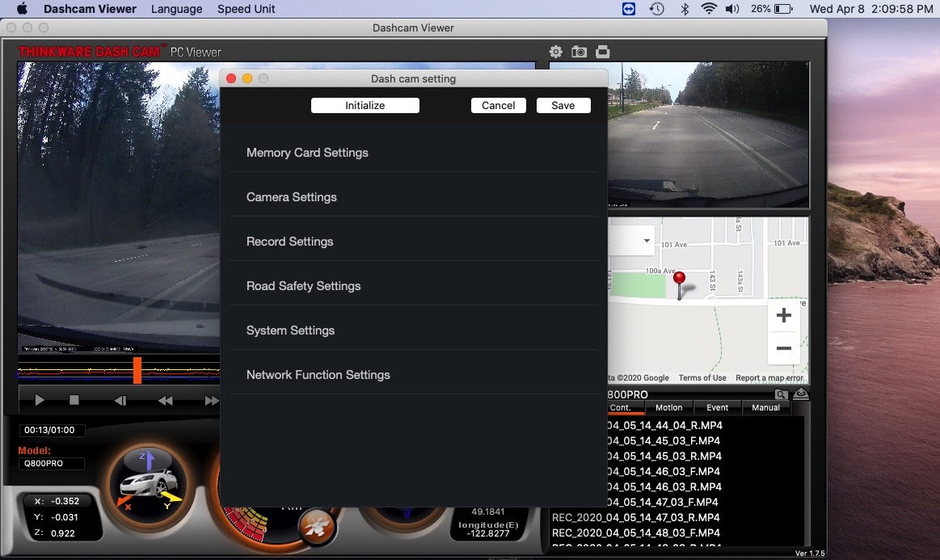Select file ending 04_05_14_44_04_R.MP4

pyautogui.click(x=664, y=426)
